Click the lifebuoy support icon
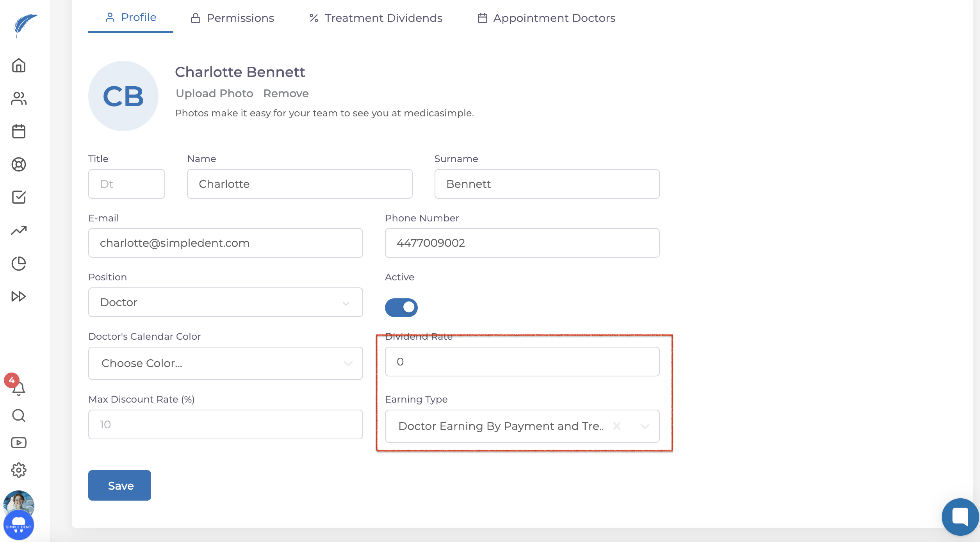980x542 pixels. coord(18,164)
